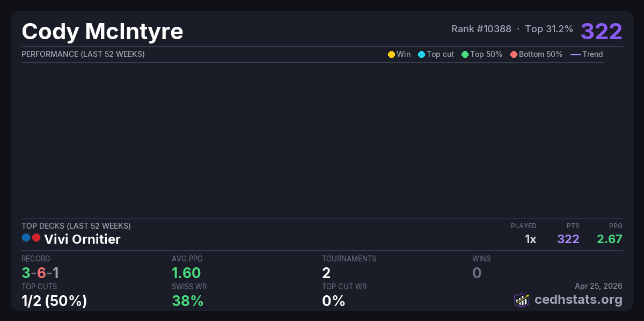This screenshot has width=644, height=321.
Task: Click the blue mana color dot
Action: click(x=26, y=237)
